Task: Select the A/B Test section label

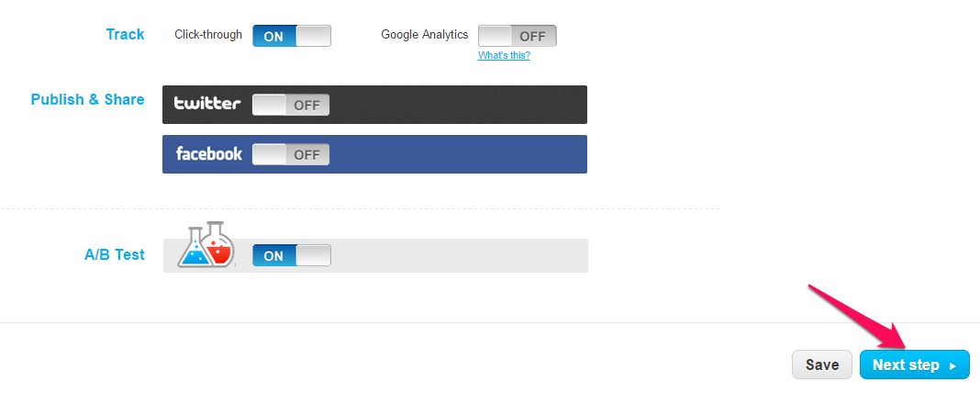Action: click(x=115, y=254)
